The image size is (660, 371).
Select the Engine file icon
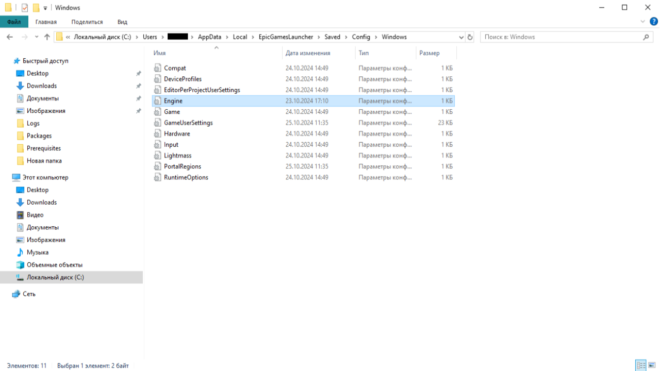coord(157,101)
